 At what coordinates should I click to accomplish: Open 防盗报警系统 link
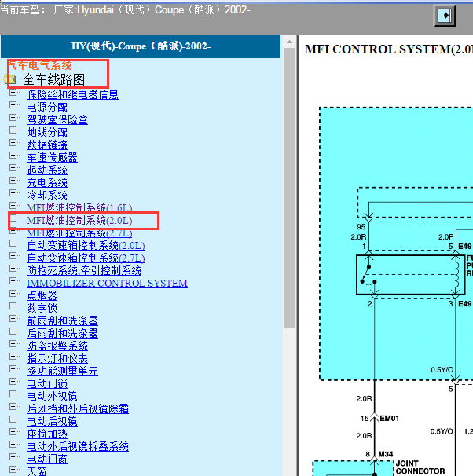[x=57, y=346]
